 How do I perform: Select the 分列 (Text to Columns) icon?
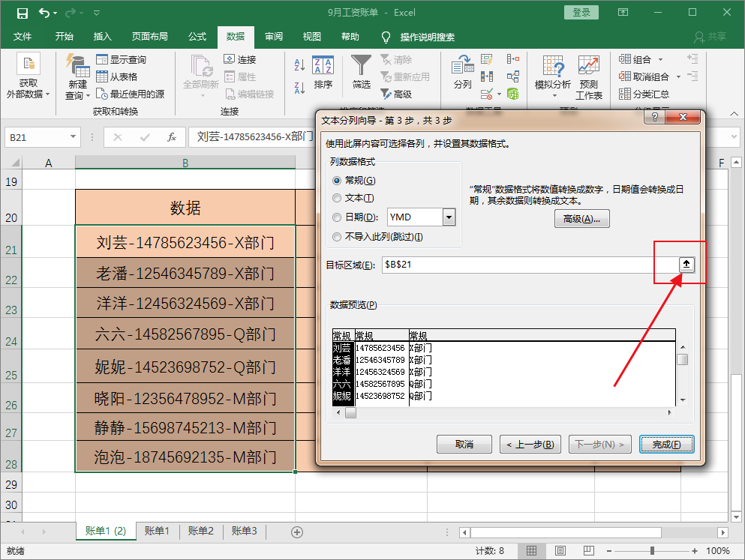coord(461,73)
